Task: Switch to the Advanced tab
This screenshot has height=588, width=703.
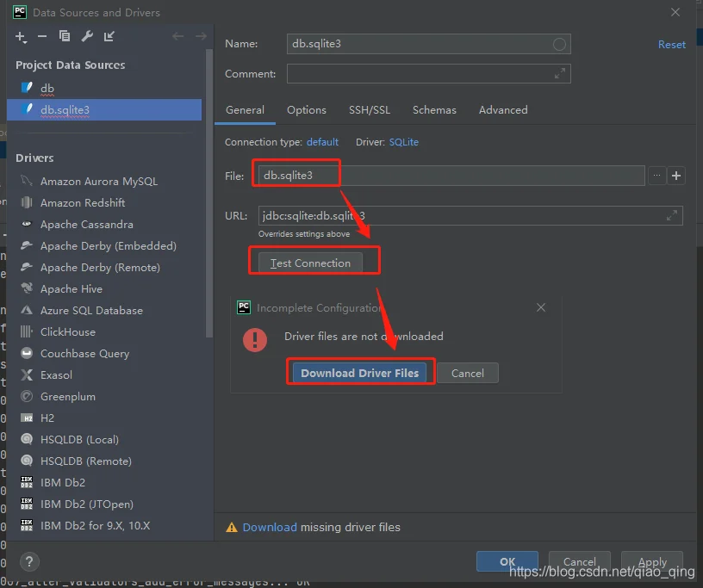Action: coord(503,110)
